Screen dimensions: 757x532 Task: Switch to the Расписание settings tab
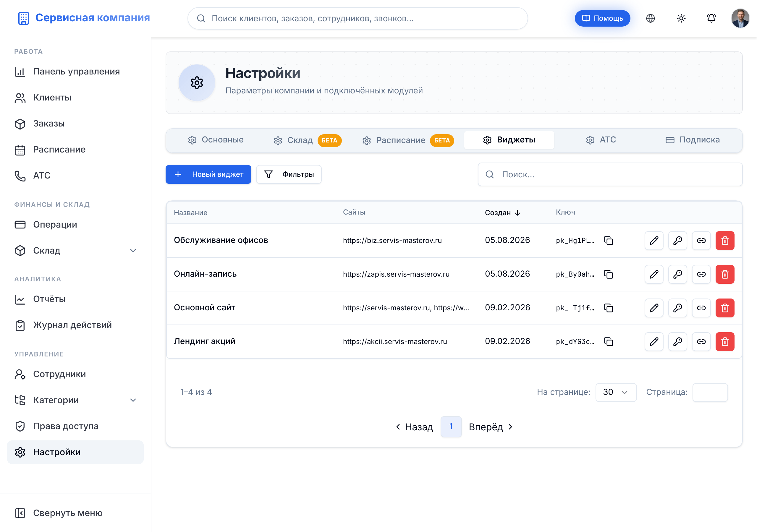click(408, 140)
